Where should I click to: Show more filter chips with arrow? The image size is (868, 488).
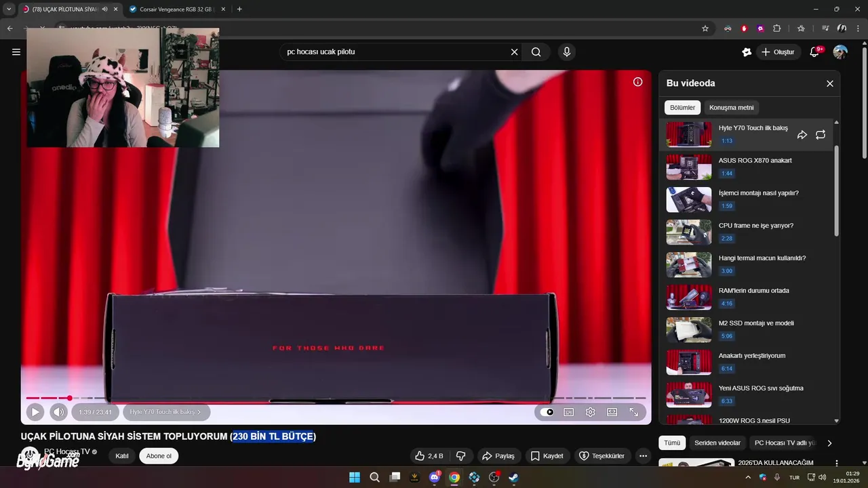pos(829,443)
